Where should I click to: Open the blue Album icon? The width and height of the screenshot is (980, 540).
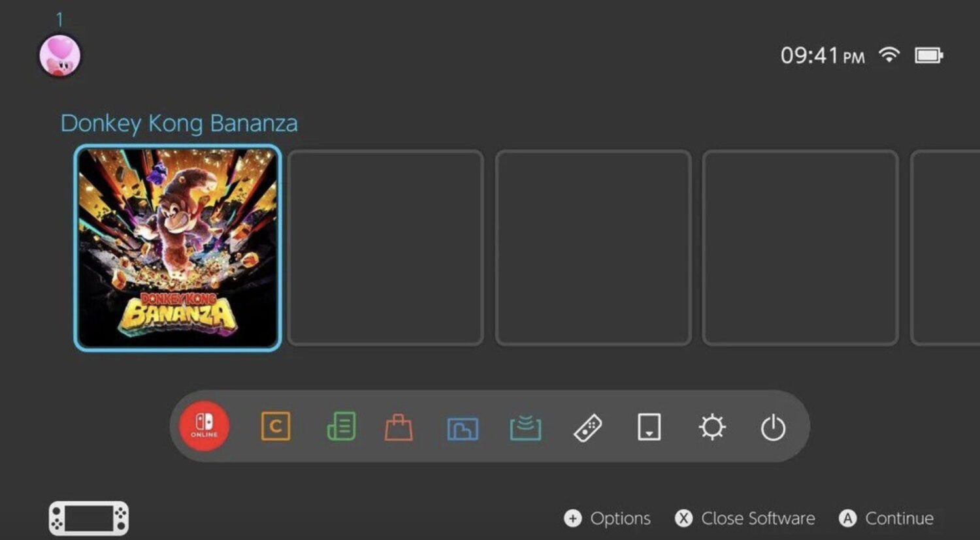tap(463, 428)
